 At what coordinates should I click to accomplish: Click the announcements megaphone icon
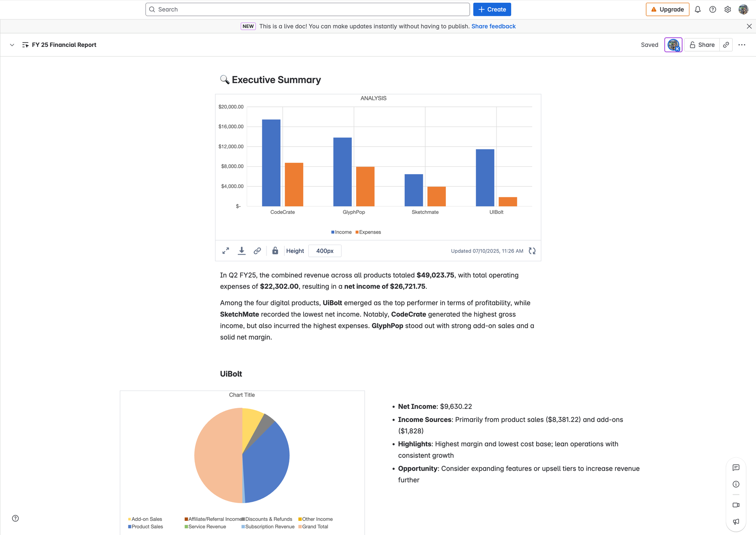tap(736, 522)
